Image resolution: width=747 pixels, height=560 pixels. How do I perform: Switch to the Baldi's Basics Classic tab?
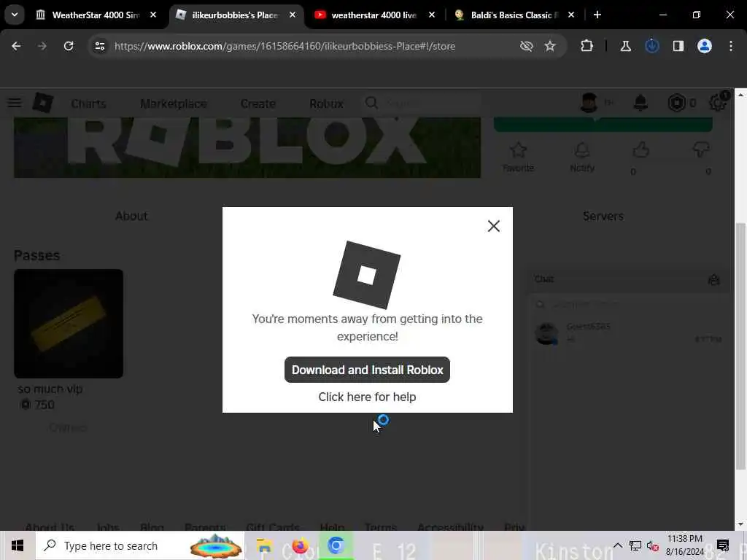(514, 15)
